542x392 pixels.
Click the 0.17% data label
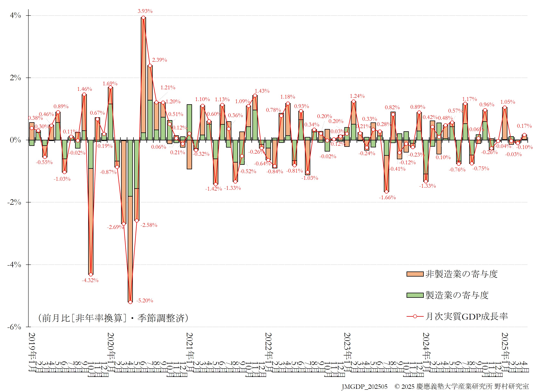524,126
